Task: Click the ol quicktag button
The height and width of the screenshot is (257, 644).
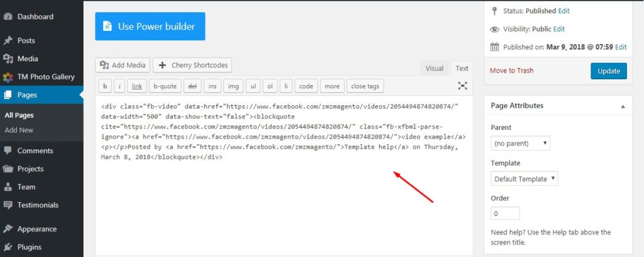Action: click(270, 86)
